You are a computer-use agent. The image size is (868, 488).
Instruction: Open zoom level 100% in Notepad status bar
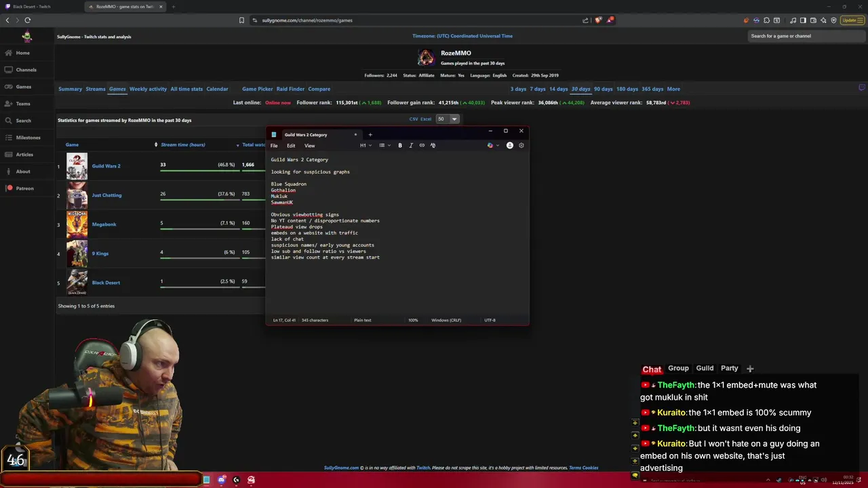pyautogui.click(x=413, y=320)
